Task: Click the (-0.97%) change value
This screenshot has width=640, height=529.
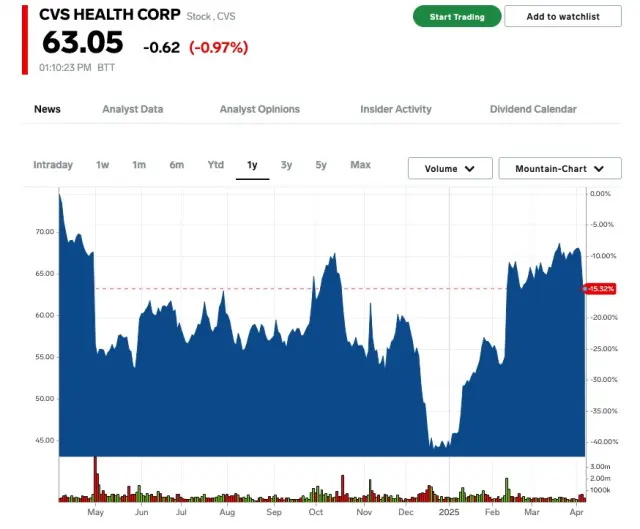Action: [x=218, y=47]
